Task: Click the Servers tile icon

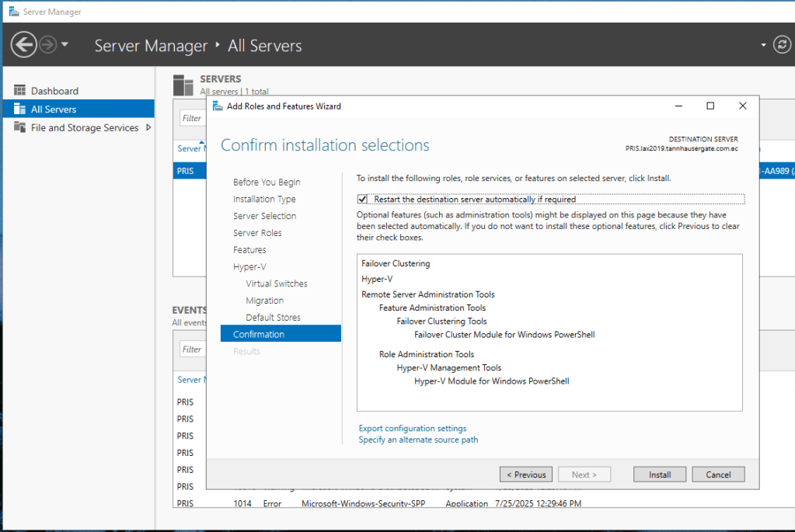Action: tap(183, 85)
